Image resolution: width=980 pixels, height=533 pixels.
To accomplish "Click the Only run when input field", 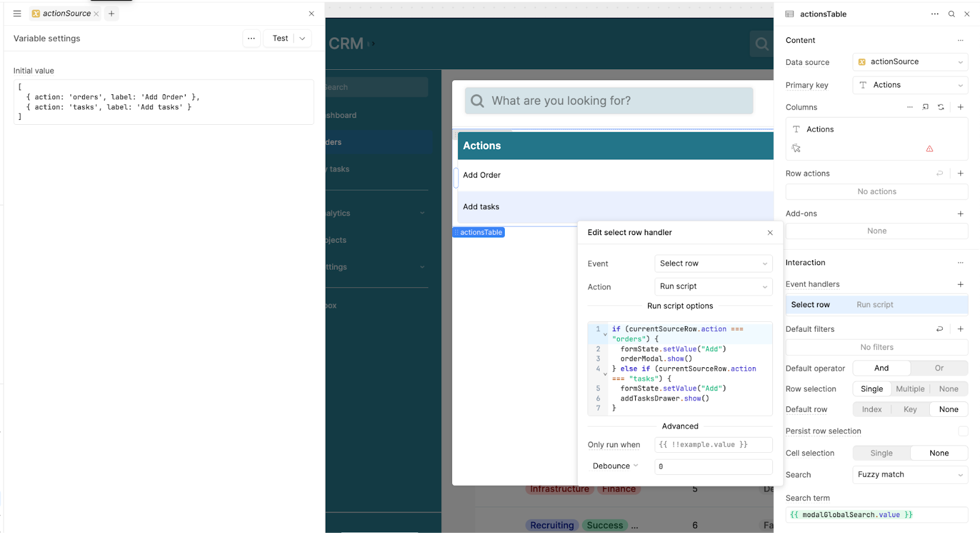I will point(713,445).
